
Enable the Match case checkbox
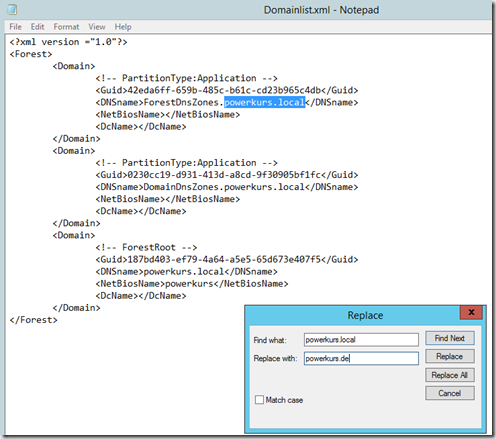(x=259, y=400)
